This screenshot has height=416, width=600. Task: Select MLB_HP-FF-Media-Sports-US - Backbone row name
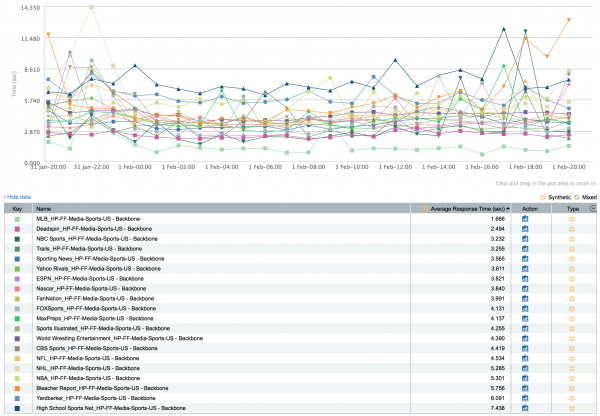88,219
